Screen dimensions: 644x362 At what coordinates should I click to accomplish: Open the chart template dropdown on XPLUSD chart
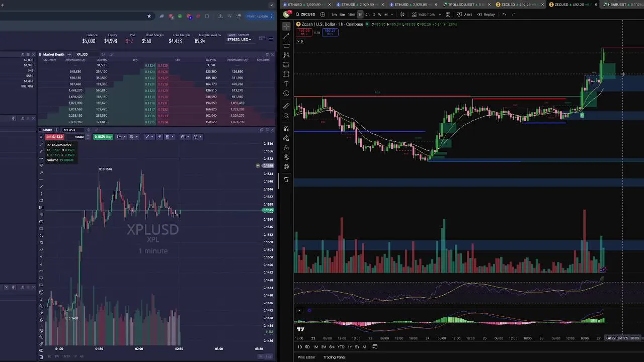click(170, 137)
